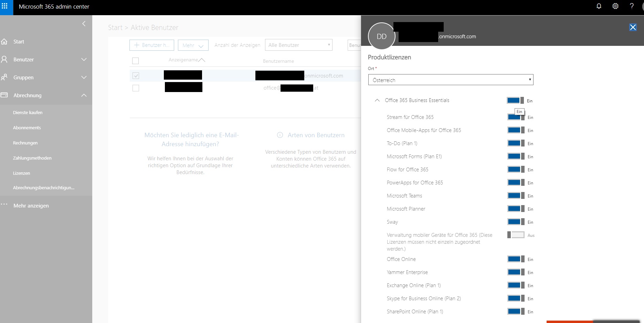Image resolution: width=644 pixels, height=323 pixels.
Task: Expand the Gruppen menu chevron
Action: coord(84,77)
